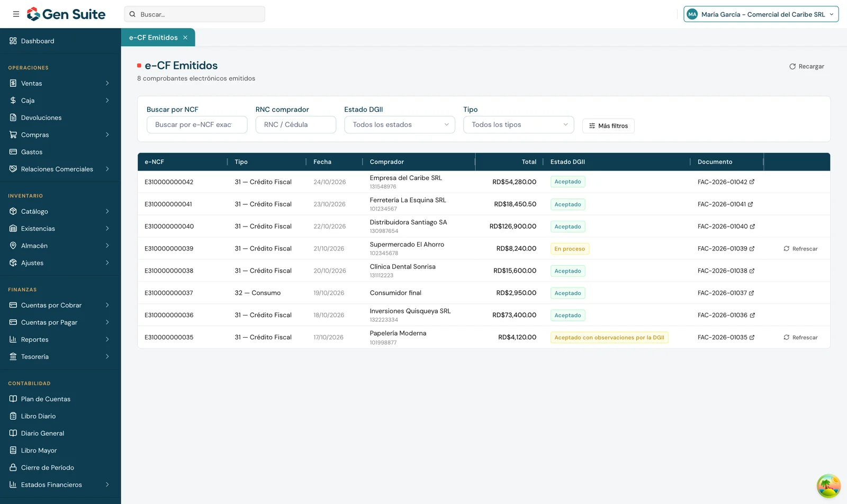Image resolution: width=847 pixels, height=504 pixels.
Task: Open the Estado DGII dropdown
Action: pyautogui.click(x=400, y=124)
